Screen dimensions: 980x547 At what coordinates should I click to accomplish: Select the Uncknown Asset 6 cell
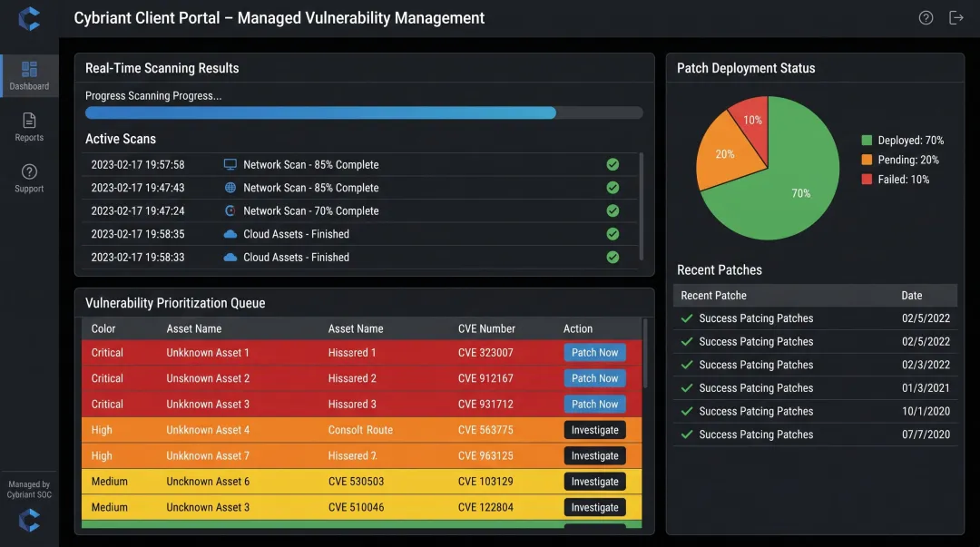[x=208, y=482]
